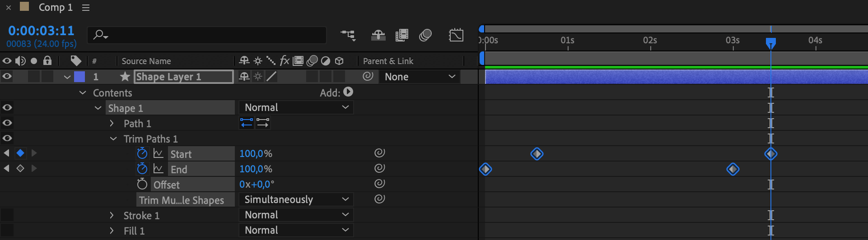Click the composition mini-flowchart icon
Screen dimensions: 868x240
348,35
